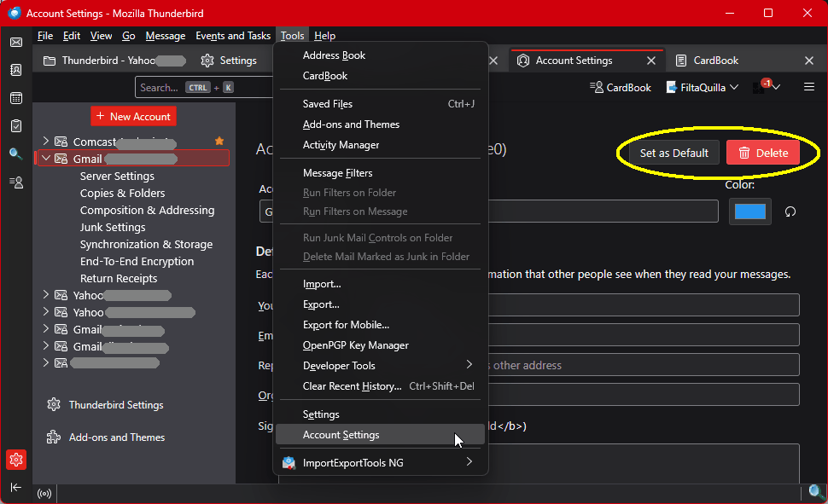Delete the selected account
Image resolution: width=828 pixels, height=504 pixels.
(763, 153)
